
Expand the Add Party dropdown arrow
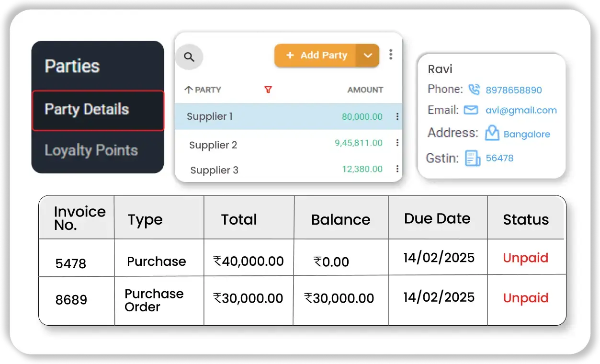click(368, 56)
